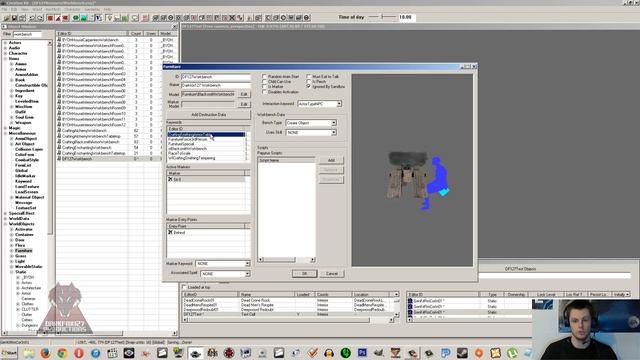Enable Disables Activation checkbox
Image resolution: width=640 pixels, height=360 pixels.
pos(264,92)
